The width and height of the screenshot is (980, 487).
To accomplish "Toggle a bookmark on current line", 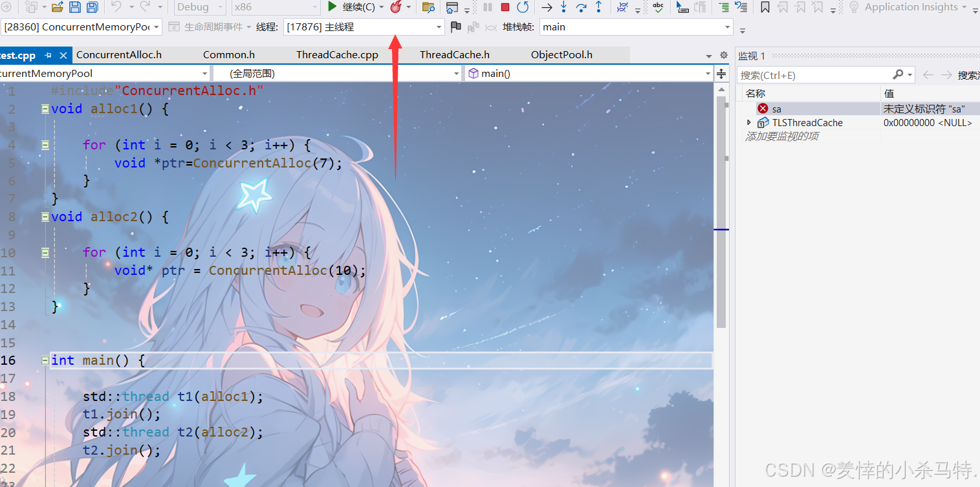I will pyautogui.click(x=765, y=7).
